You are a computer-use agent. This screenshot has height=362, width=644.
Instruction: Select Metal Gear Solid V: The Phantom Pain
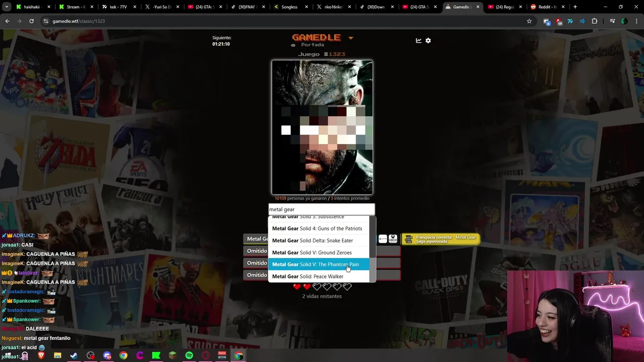319,264
